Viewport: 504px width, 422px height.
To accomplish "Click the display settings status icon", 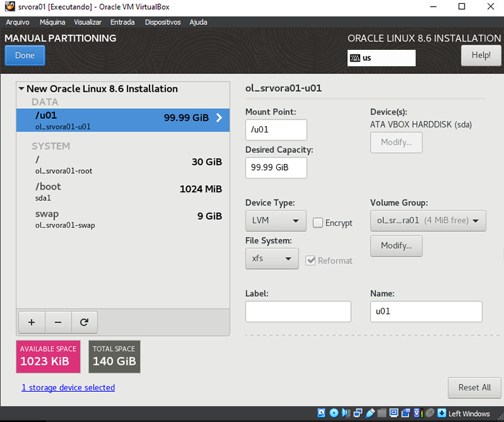I will tap(394, 413).
